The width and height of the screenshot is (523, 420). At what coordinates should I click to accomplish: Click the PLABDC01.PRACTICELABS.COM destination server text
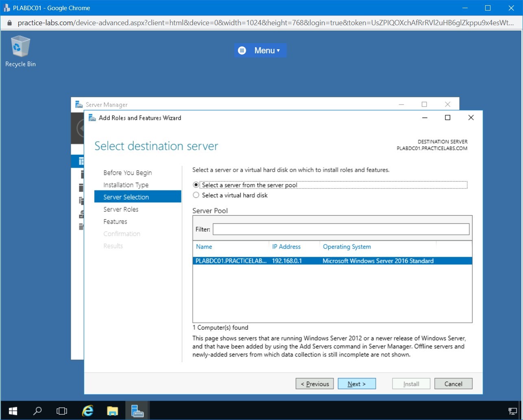(x=432, y=149)
